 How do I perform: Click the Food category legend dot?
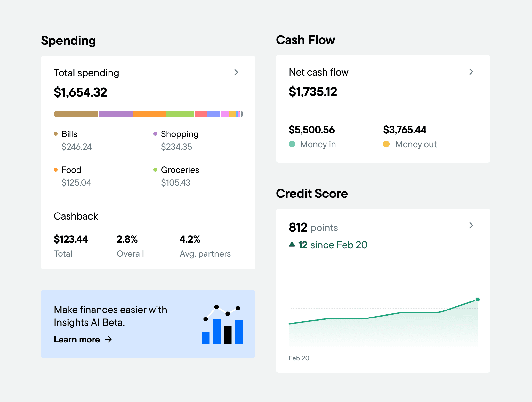pyautogui.click(x=56, y=170)
